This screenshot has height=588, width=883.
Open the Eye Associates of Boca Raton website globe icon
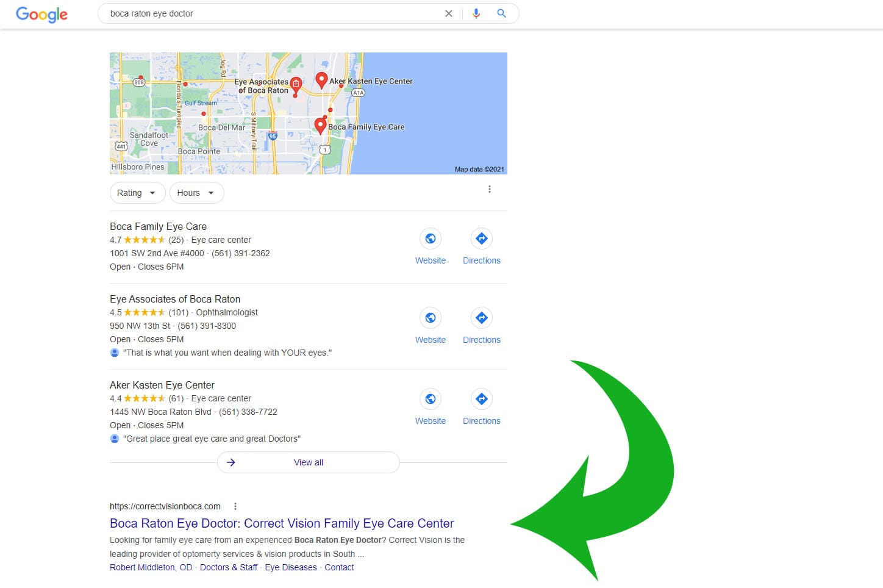(431, 318)
